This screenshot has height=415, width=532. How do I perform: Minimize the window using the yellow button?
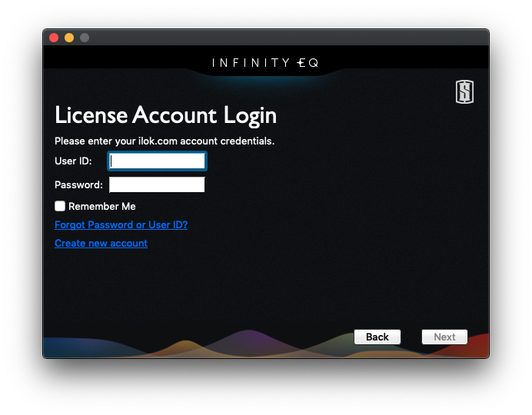[69, 38]
